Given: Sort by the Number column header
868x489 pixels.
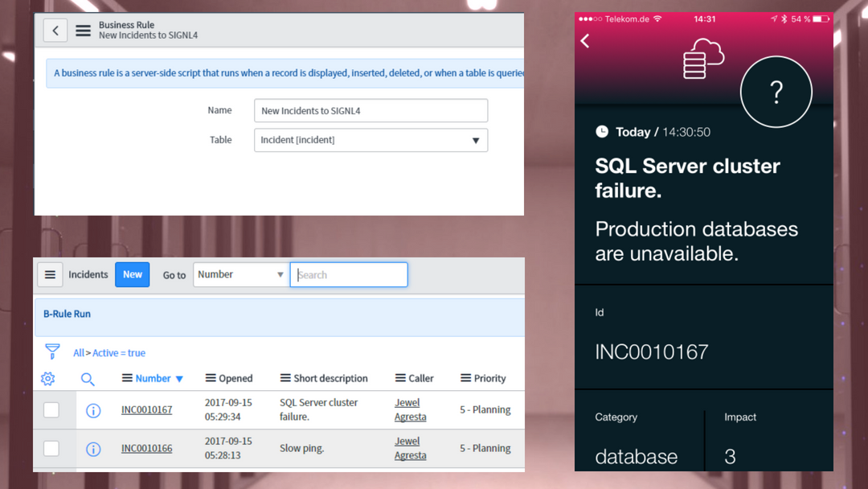Looking at the screenshot, I should pyautogui.click(x=154, y=378).
